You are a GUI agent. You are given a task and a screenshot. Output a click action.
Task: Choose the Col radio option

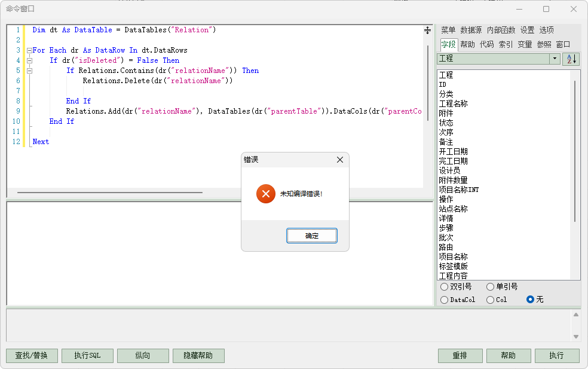pyautogui.click(x=497, y=300)
